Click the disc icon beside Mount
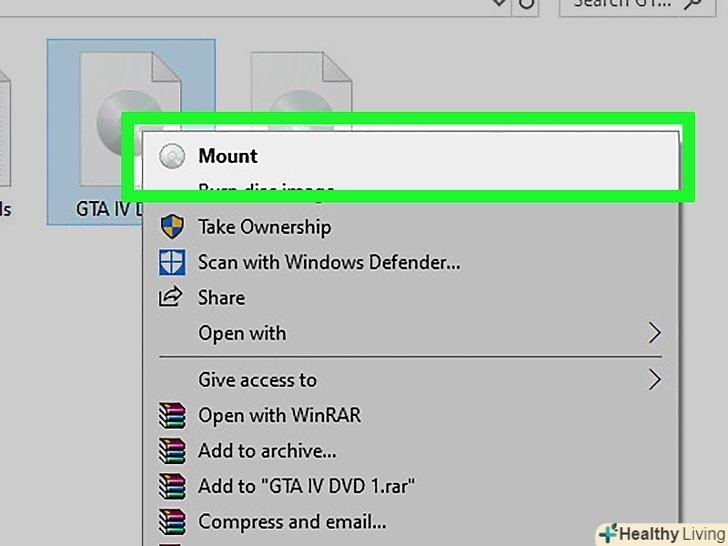 pyautogui.click(x=173, y=156)
